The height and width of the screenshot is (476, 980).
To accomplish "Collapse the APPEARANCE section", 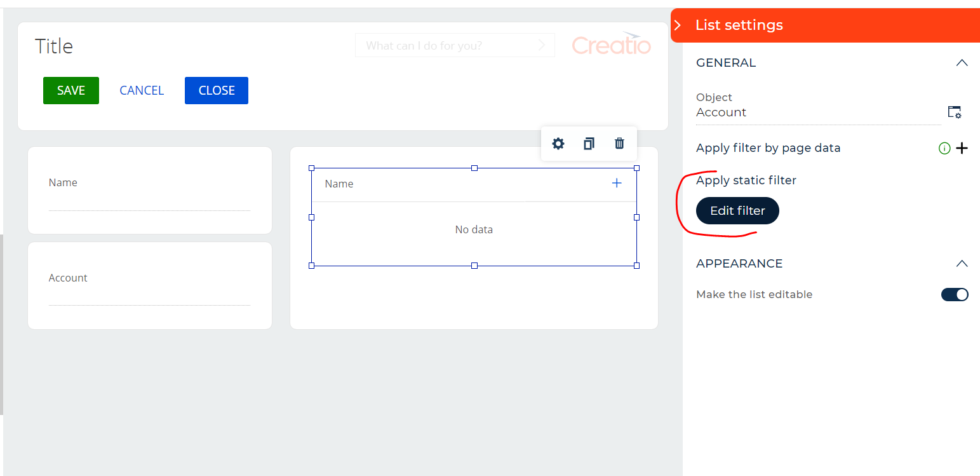I will pyautogui.click(x=962, y=263).
